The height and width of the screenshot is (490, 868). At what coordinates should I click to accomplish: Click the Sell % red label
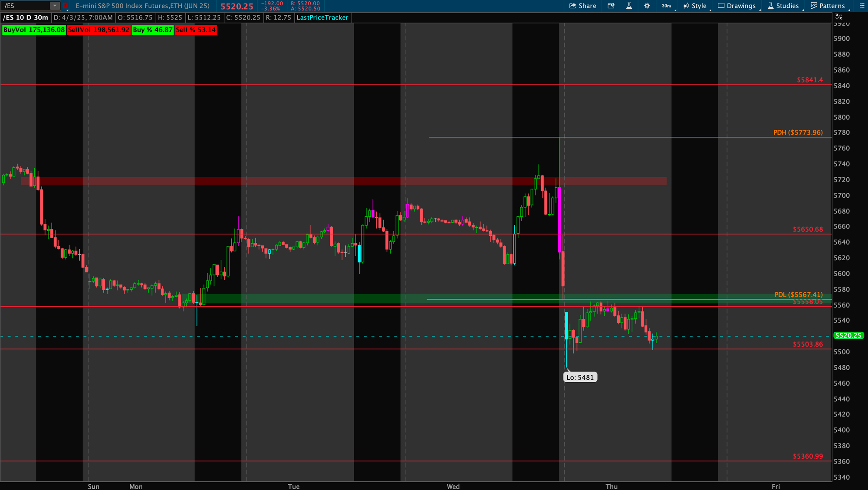(196, 30)
